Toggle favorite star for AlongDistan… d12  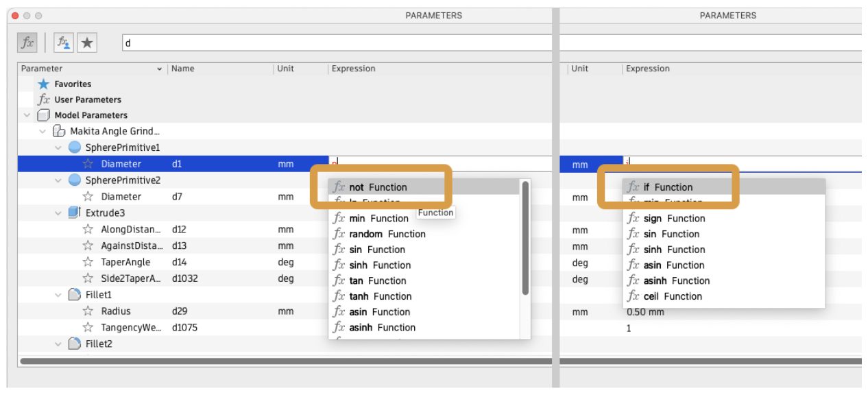point(88,230)
